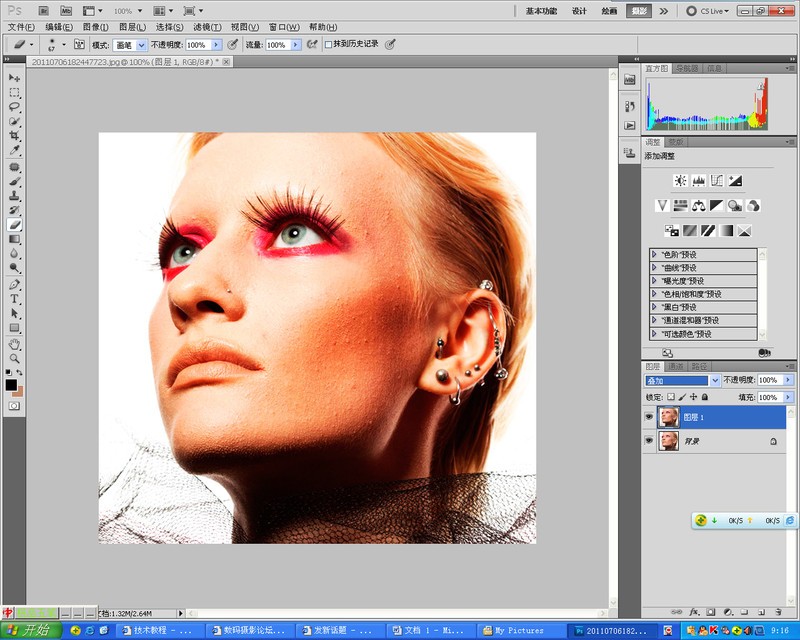Select the Clone Stamp tool

(x=15, y=196)
